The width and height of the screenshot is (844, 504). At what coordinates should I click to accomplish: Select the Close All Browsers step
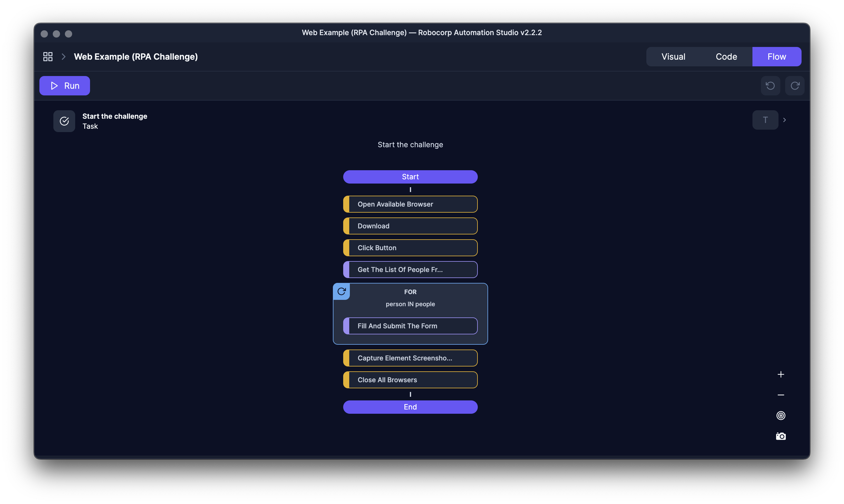click(410, 380)
